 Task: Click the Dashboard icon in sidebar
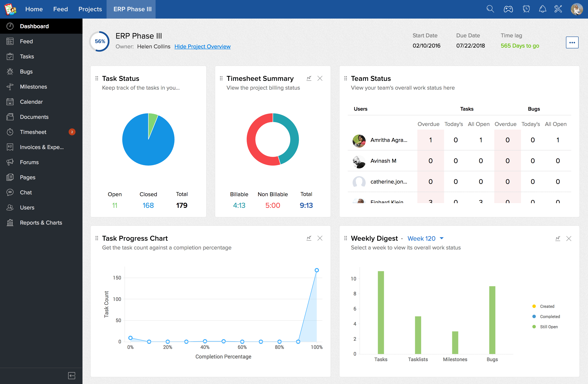[11, 26]
